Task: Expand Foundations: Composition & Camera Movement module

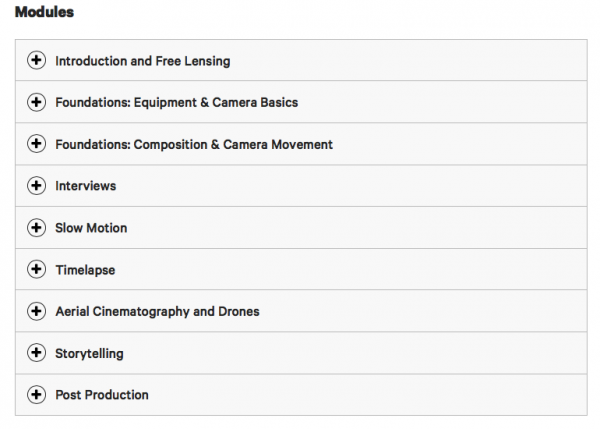Action: (194, 144)
